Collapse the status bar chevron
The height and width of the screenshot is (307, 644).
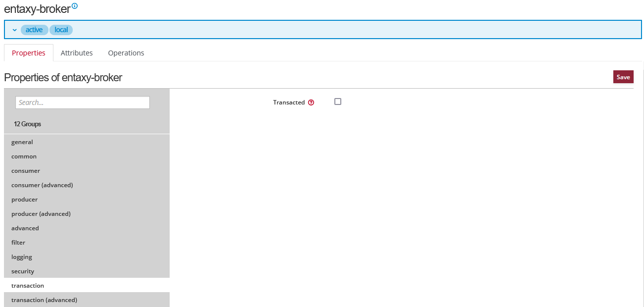(14, 30)
